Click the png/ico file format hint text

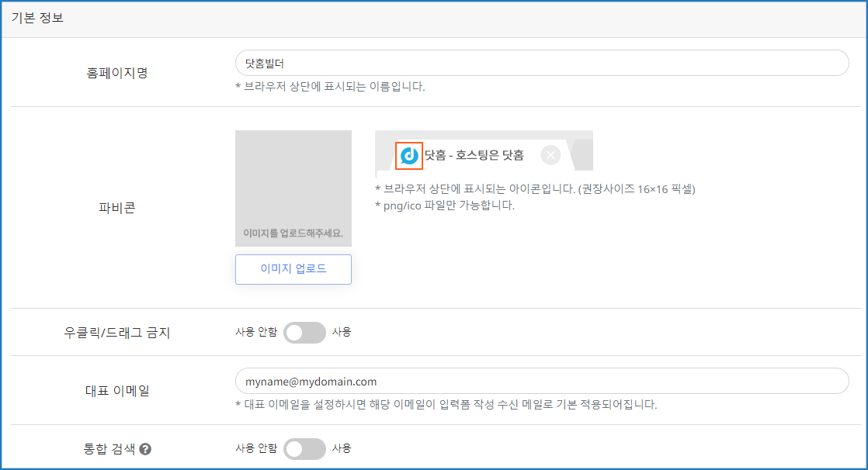(445, 206)
